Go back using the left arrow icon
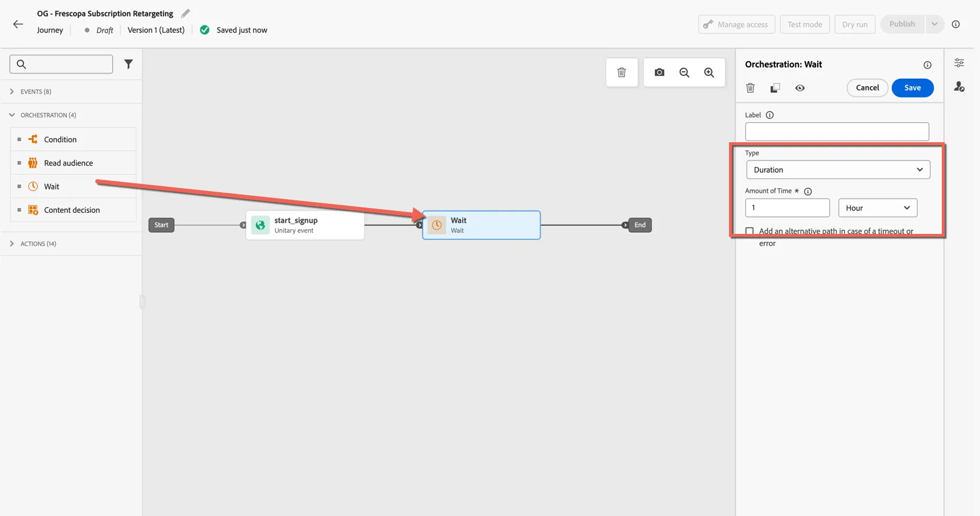Screen dimensions: 980x516 [x=18, y=24]
